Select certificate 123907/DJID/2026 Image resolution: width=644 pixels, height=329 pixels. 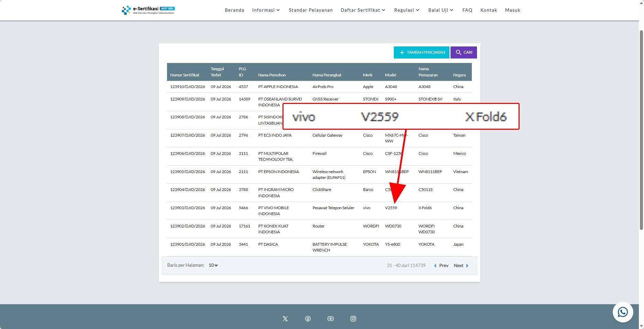187,135
